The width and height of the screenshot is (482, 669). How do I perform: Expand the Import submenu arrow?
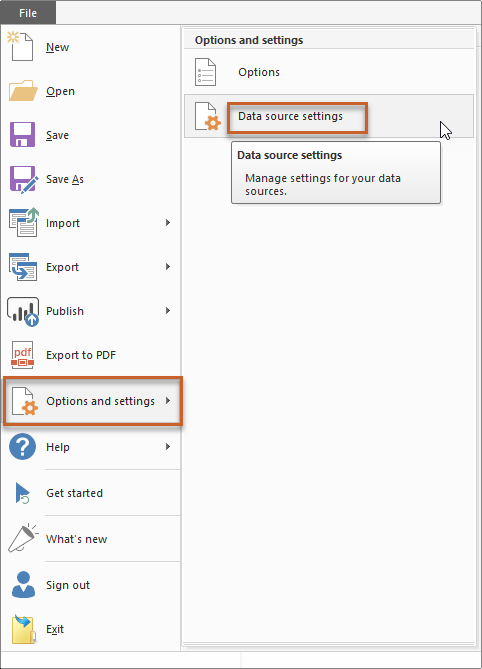pyautogui.click(x=168, y=222)
